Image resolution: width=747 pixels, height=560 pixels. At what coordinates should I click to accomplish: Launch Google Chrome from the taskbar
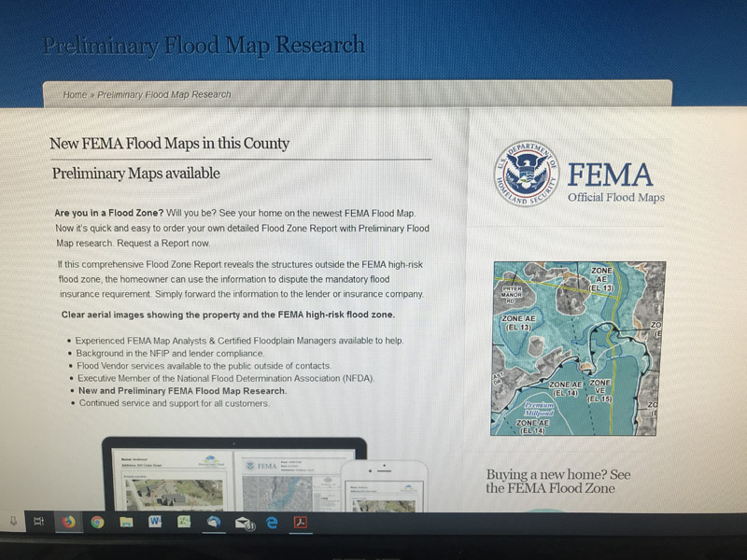coord(97,523)
